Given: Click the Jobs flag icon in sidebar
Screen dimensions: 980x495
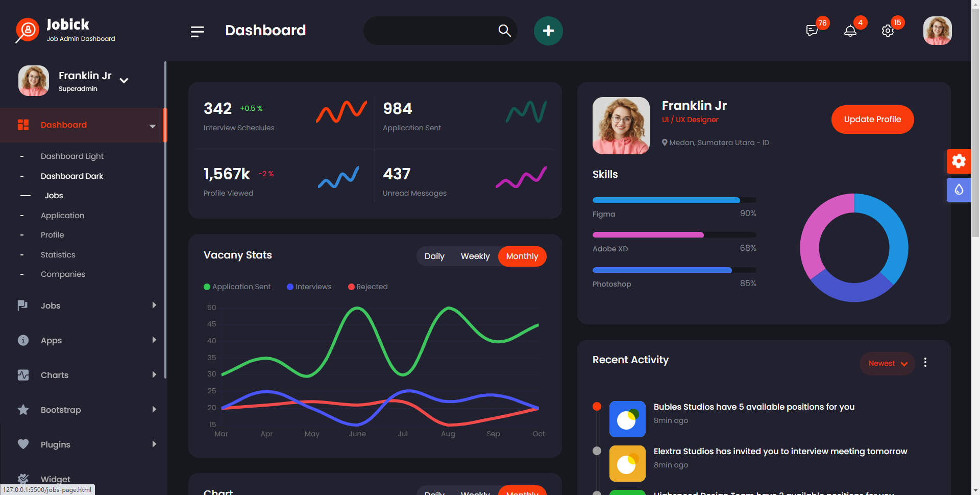Looking at the screenshot, I should click(23, 305).
